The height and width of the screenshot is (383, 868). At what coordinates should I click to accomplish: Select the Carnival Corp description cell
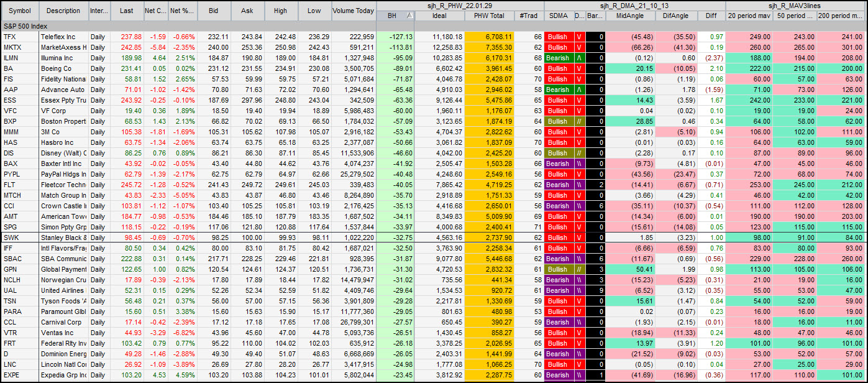pyautogui.click(x=63, y=322)
